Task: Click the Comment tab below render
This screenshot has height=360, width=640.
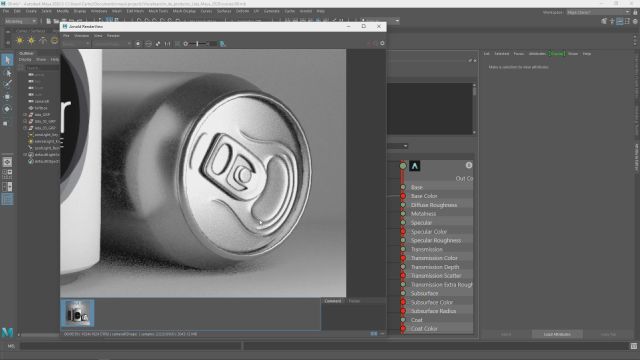Action: pos(333,301)
